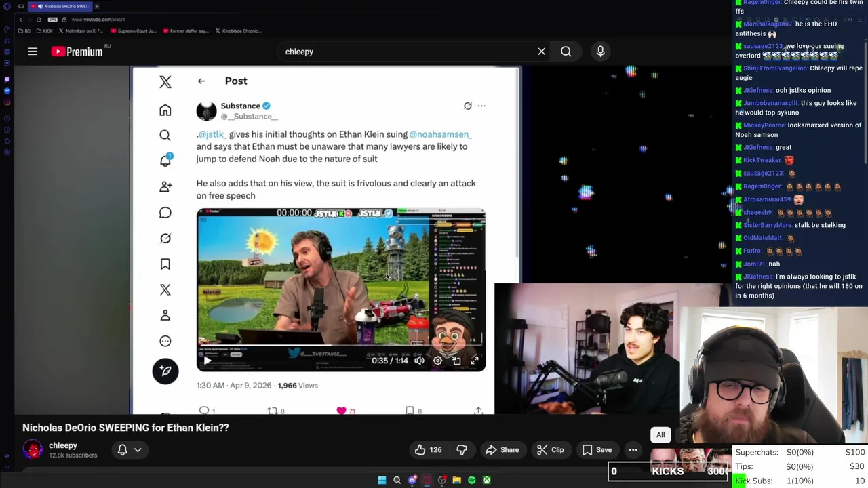Open the YouTube guide hamburger menu

pyautogui.click(x=33, y=52)
